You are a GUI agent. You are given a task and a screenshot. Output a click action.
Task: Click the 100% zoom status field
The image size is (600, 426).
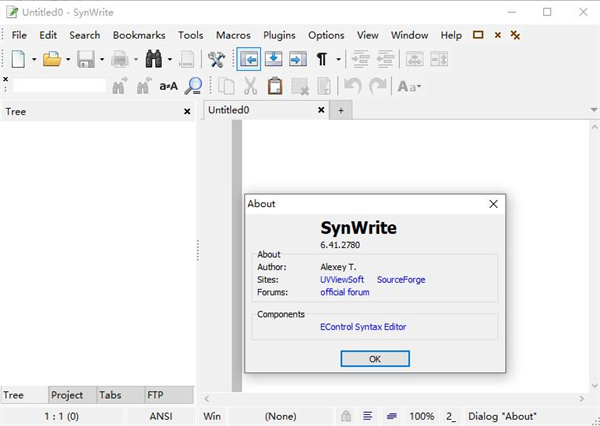tap(421, 416)
